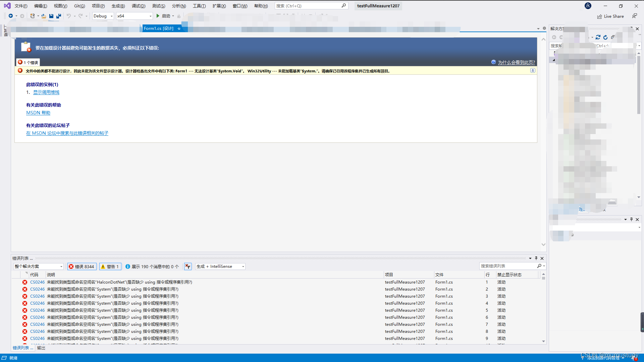Click the notifications icon in status bar
This screenshot has height=362, width=644.
tap(634, 358)
